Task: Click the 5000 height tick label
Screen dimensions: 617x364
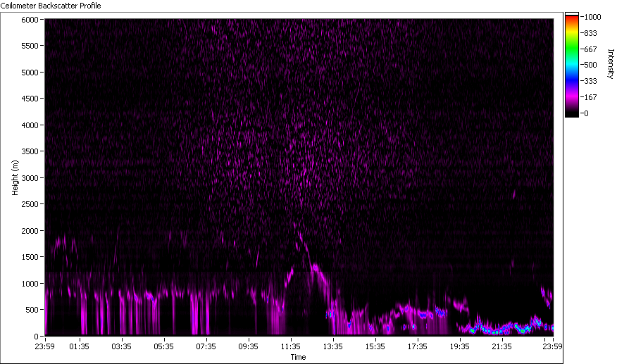Action: (x=30, y=73)
